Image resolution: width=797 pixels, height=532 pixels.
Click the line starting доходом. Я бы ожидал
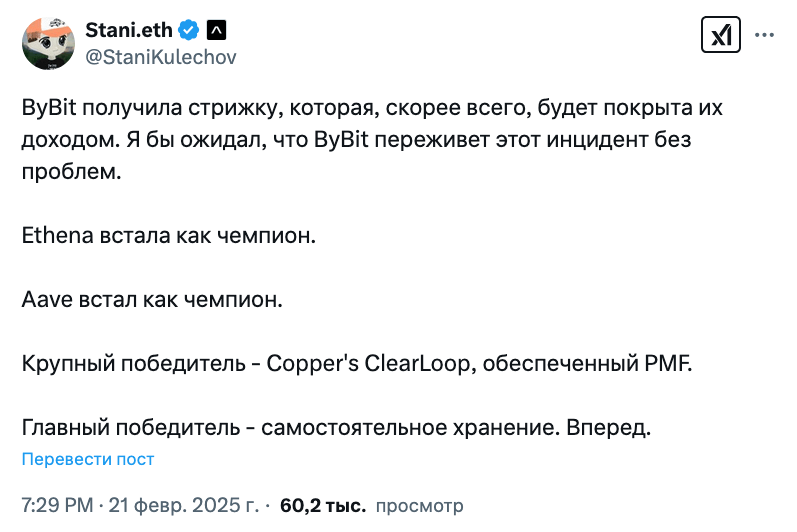coord(356,139)
